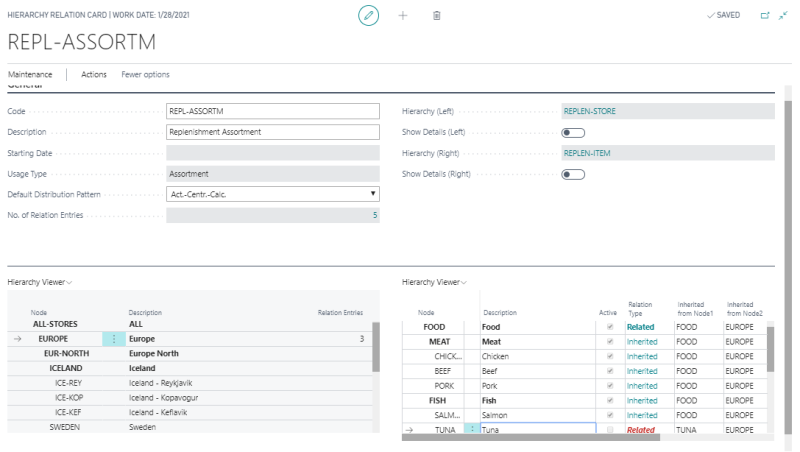Screen dimensions: 800x452
Task: Open REPLEN-STORE hierarchy link
Action: click(590, 111)
